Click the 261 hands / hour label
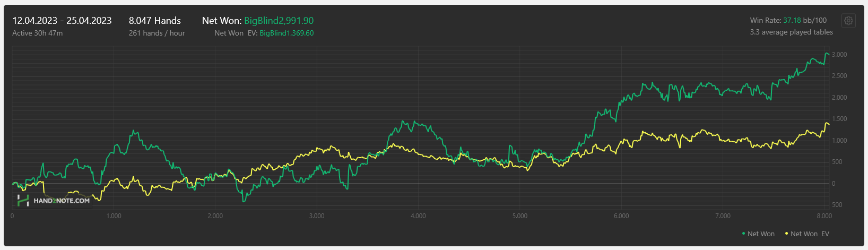This screenshot has width=868, height=250. (x=157, y=33)
